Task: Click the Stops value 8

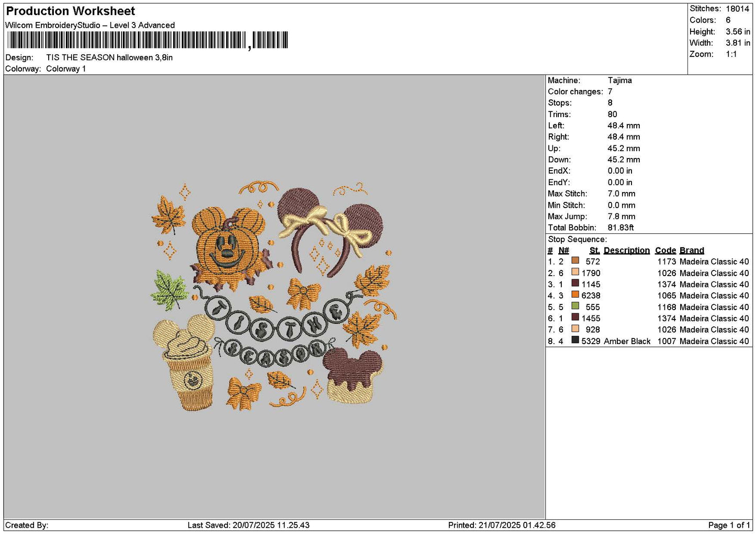Action: coord(610,103)
